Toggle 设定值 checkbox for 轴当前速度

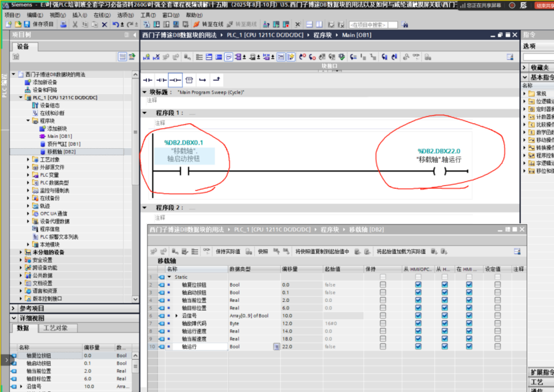coord(497,339)
